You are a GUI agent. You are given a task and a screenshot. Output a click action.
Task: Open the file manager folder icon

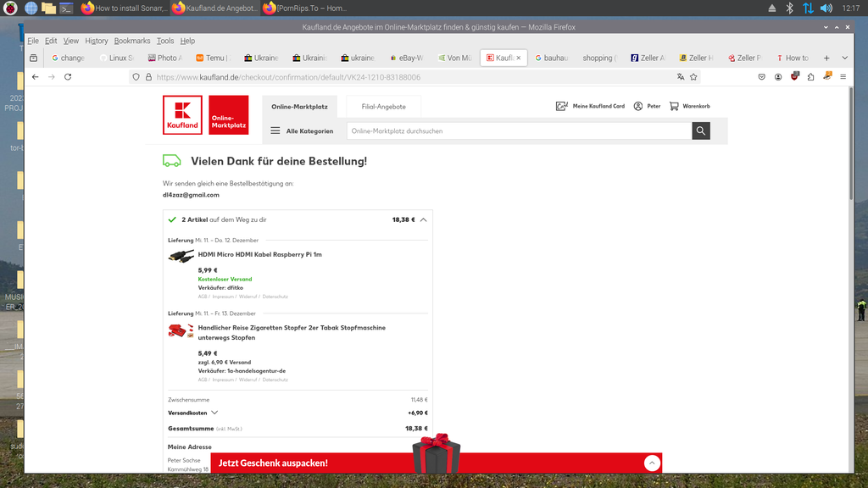click(x=48, y=8)
